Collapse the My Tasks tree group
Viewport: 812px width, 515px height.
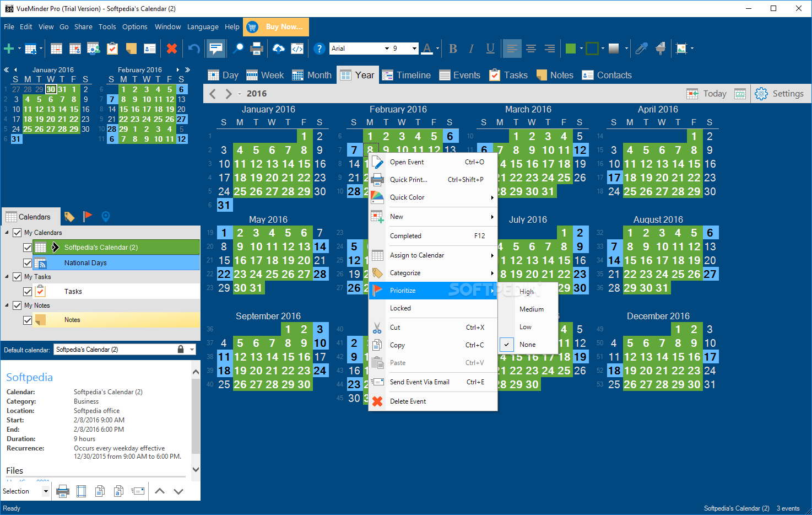tap(7, 277)
